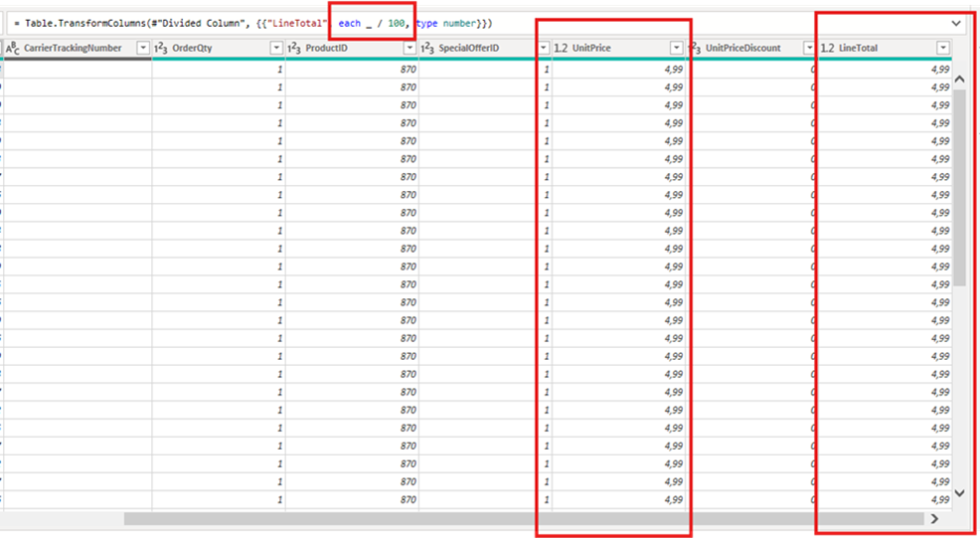Open SpecialOfferID column filter dropdown

tap(543, 48)
